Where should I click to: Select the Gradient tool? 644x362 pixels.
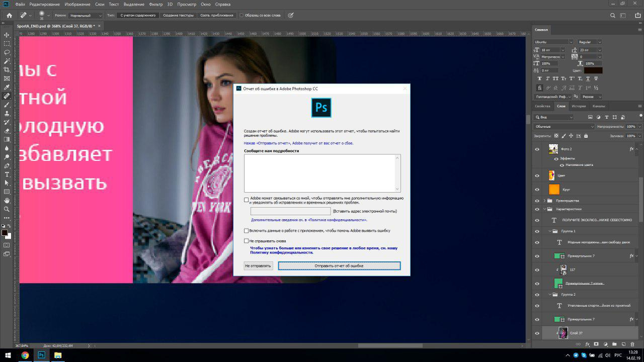tap(7, 139)
